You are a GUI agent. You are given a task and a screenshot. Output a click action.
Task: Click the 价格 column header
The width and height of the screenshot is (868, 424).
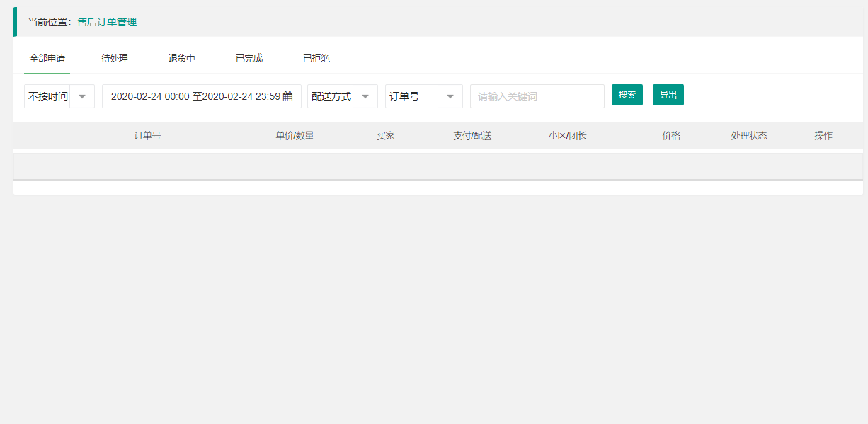click(x=671, y=136)
